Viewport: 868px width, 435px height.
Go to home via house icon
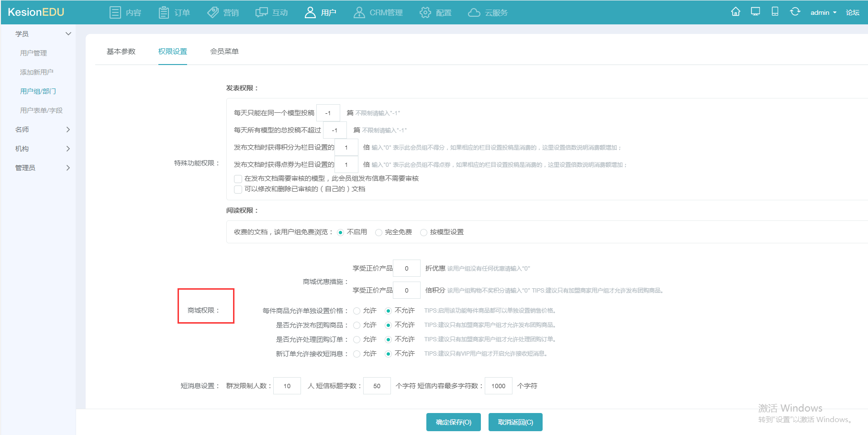pyautogui.click(x=735, y=11)
